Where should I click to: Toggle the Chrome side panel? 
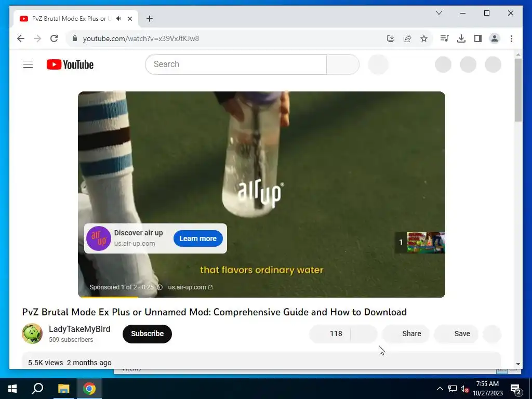[478, 38]
